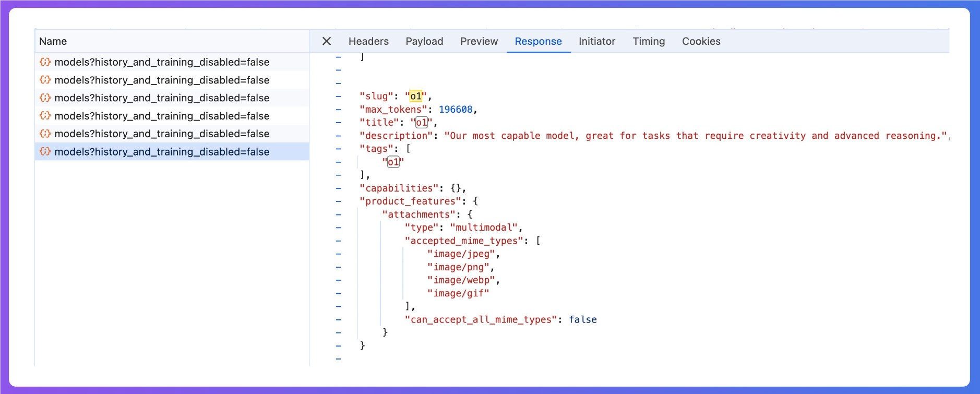Image resolution: width=980 pixels, height=394 pixels.
Task: Click the max_tokens value 196608
Action: (x=455, y=110)
